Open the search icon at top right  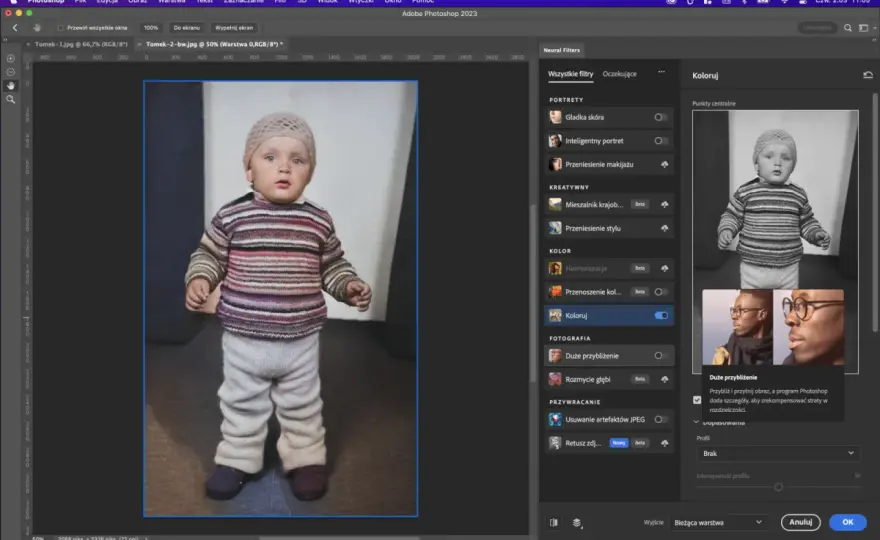[847, 28]
